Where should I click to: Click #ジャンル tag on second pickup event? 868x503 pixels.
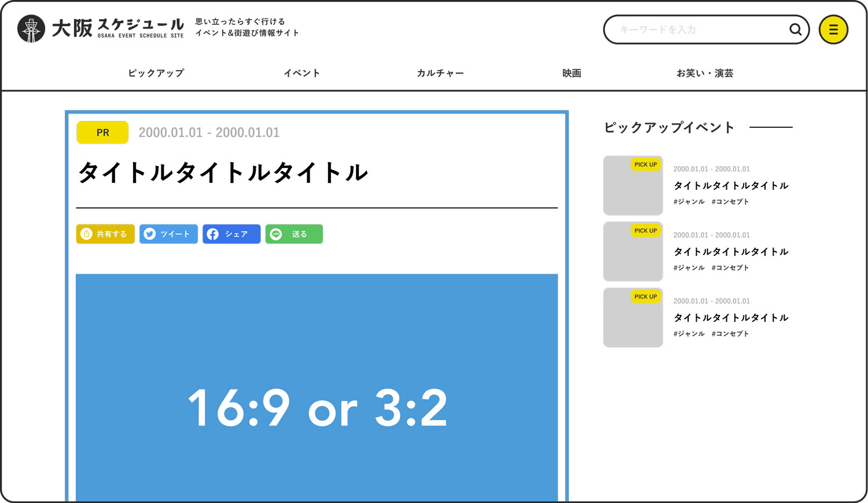pos(689,268)
